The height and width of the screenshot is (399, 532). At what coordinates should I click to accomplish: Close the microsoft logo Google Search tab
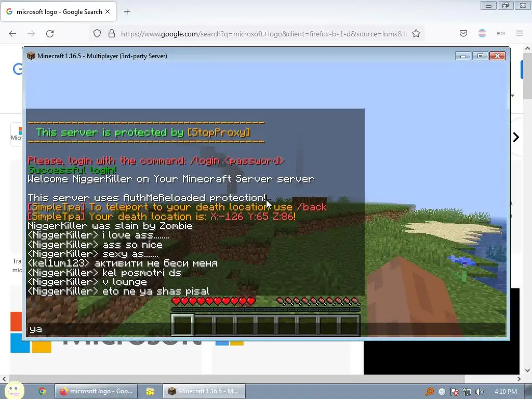tap(108, 11)
